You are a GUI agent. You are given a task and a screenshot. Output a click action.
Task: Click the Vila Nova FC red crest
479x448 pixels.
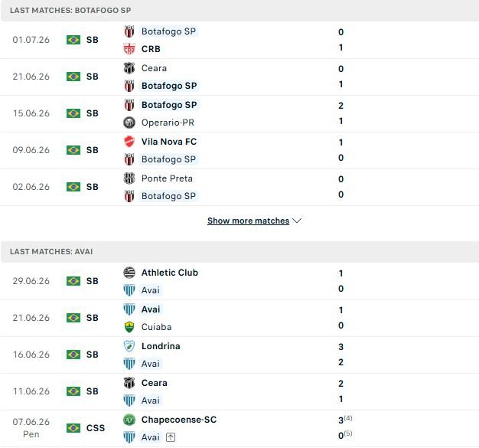coord(129,142)
